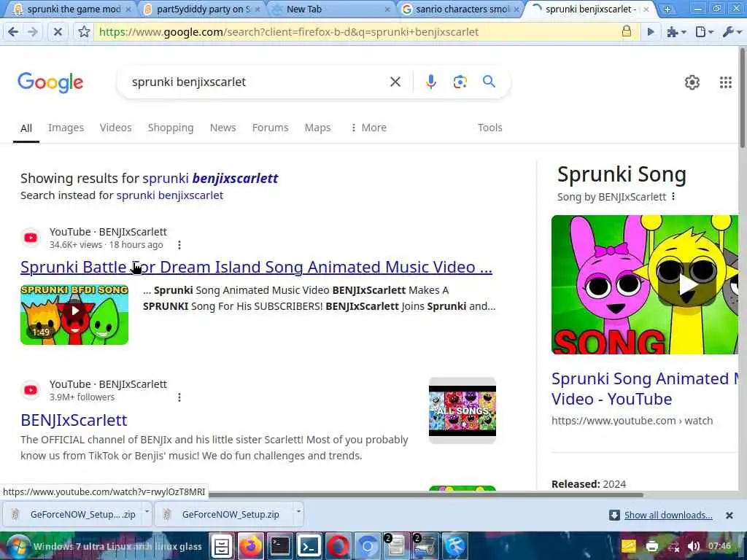Stop the page from loading
The width and height of the screenshot is (747, 560).
pos(58,32)
